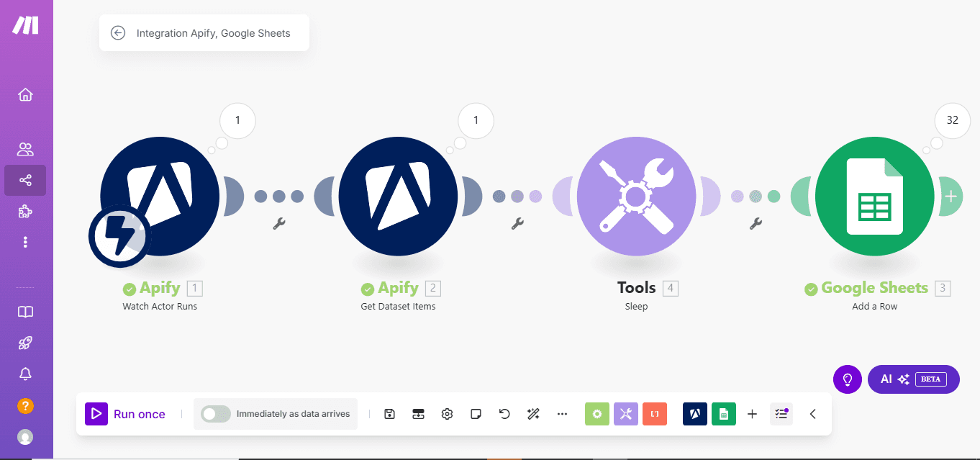Viewport: 980px width, 460px height.
Task: Open the Scenarios share icon in sidebar
Action: pyautogui.click(x=25, y=181)
